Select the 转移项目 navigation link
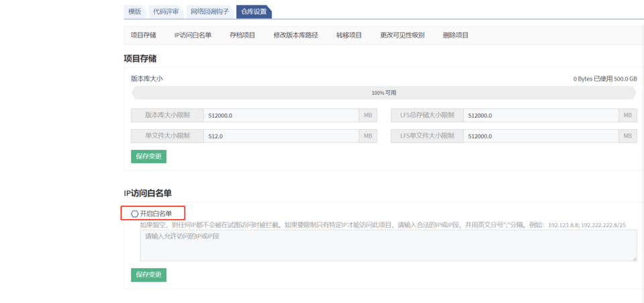This screenshot has height=303, width=644. [x=349, y=35]
